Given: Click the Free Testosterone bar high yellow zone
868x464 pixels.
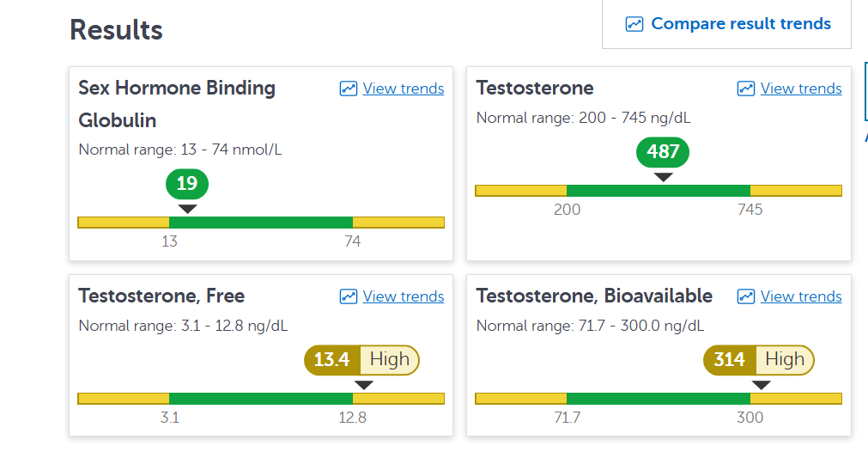Looking at the screenshot, I should coord(398,399).
